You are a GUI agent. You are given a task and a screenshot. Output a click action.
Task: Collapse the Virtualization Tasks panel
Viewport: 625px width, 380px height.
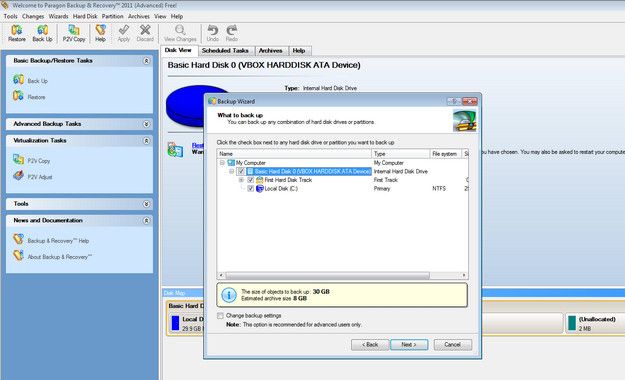(x=146, y=141)
